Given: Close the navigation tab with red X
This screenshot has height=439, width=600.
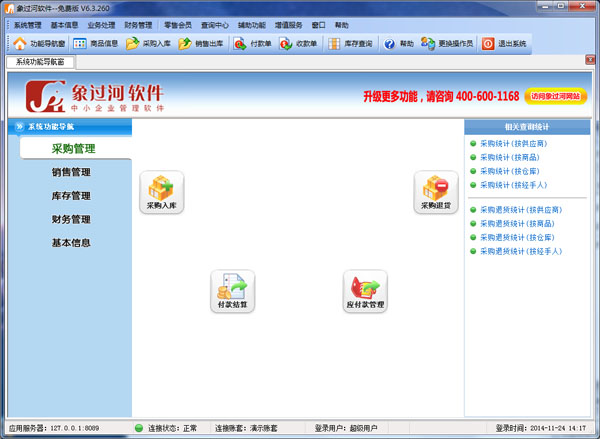Looking at the screenshot, I should (x=590, y=59).
